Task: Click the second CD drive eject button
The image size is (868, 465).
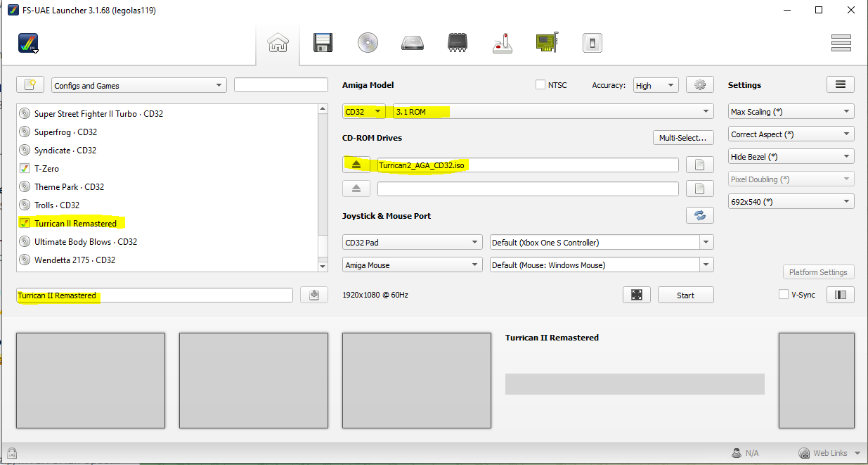Action: (356, 189)
